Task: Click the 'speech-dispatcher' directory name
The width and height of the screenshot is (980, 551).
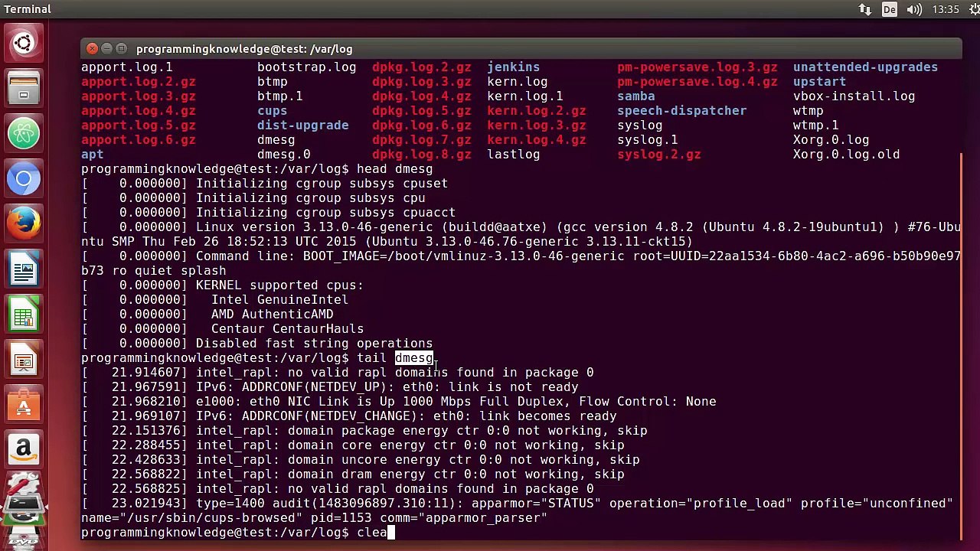Action: [682, 111]
